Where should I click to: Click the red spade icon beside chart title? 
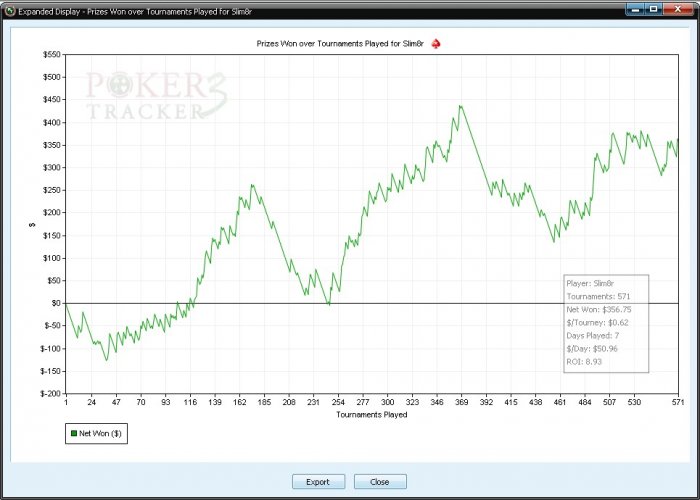[x=436, y=44]
